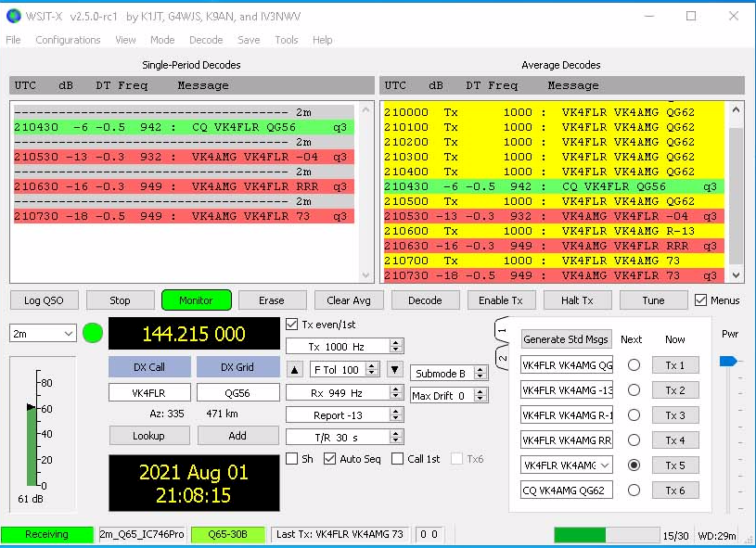Click the Report -13 spin box
The image size is (756, 548).
pos(345,415)
